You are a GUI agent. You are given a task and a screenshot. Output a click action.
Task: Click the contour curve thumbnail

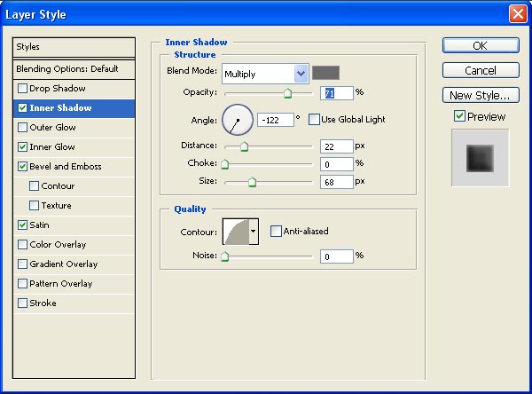236,232
